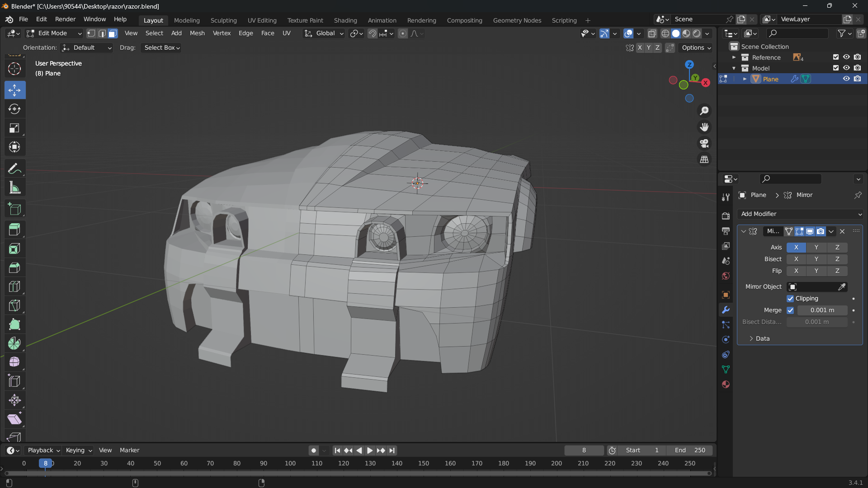Select the Measure ruler tool
This screenshot has width=868, height=488.
pyautogui.click(x=14, y=188)
